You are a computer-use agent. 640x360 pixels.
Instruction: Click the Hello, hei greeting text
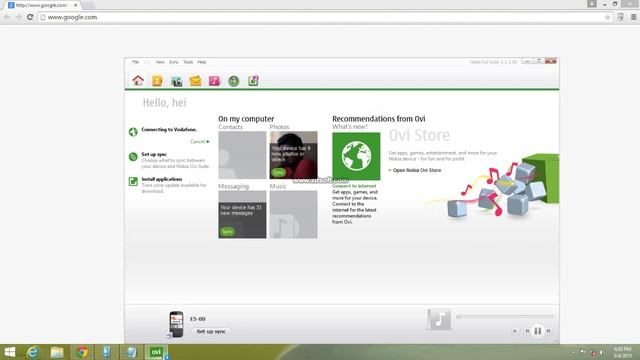point(164,102)
